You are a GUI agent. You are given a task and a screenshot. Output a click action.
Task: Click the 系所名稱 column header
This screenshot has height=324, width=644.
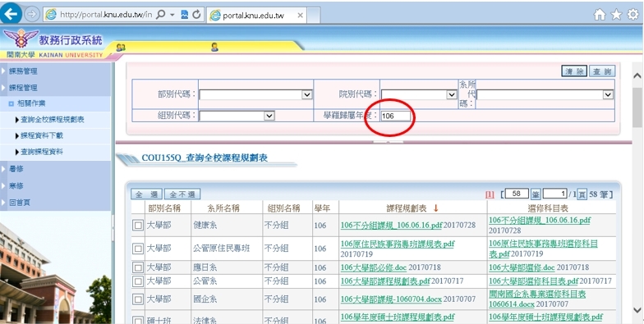(x=223, y=208)
